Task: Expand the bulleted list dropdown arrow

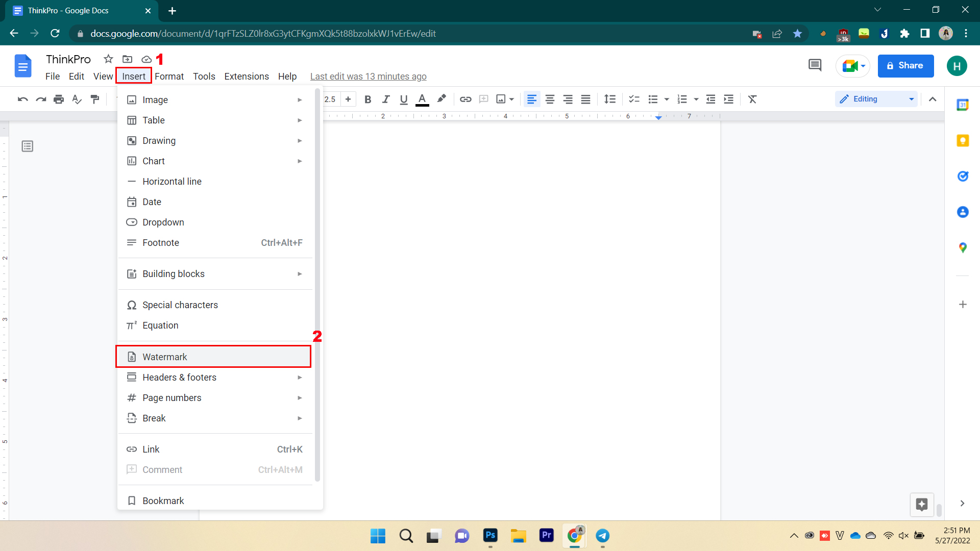Action: (665, 99)
